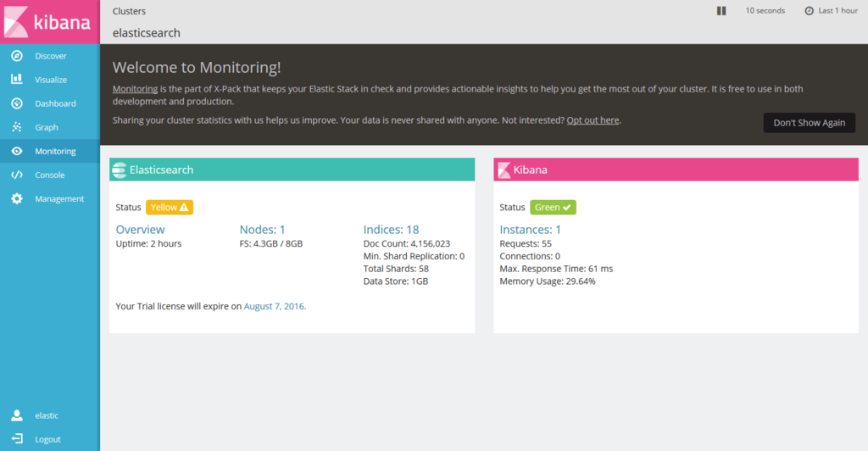Select the Monitoring menu label
Image resolution: width=868 pixels, height=451 pixels.
pos(55,151)
